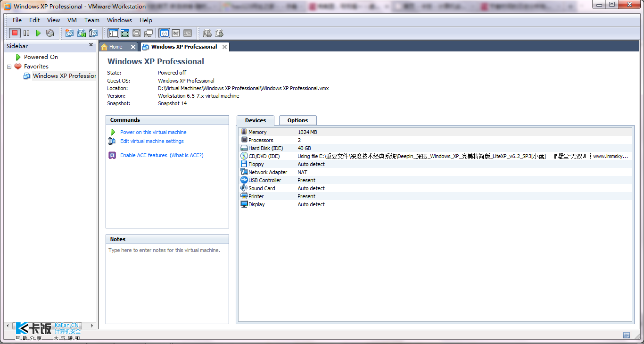Click the Unity mode toolbar icon
The height and width of the screenshot is (344, 644).
149,33
